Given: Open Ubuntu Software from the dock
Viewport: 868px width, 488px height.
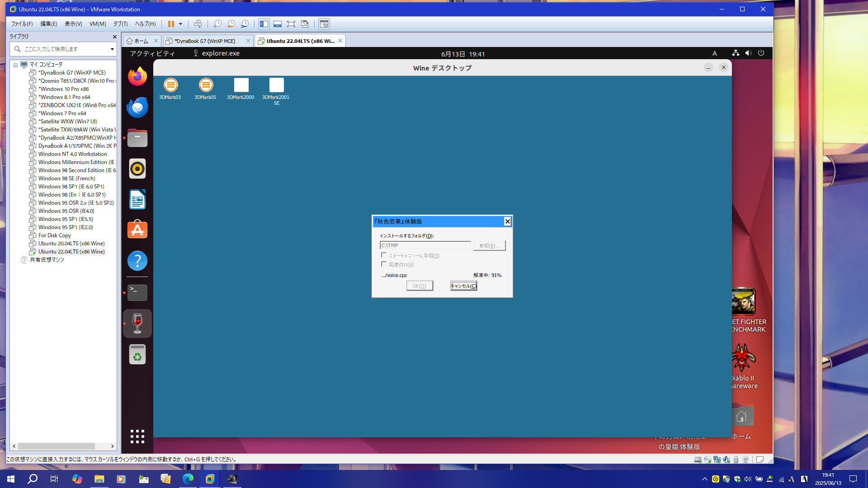Looking at the screenshot, I should 137,230.
